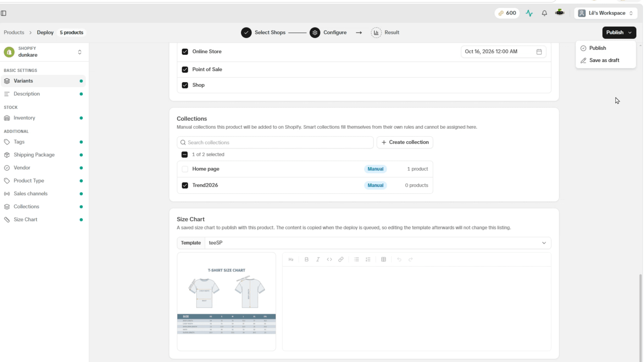Go back to Products breadcrumb
This screenshot has height=362, width=644.
(x=14, y=32)
